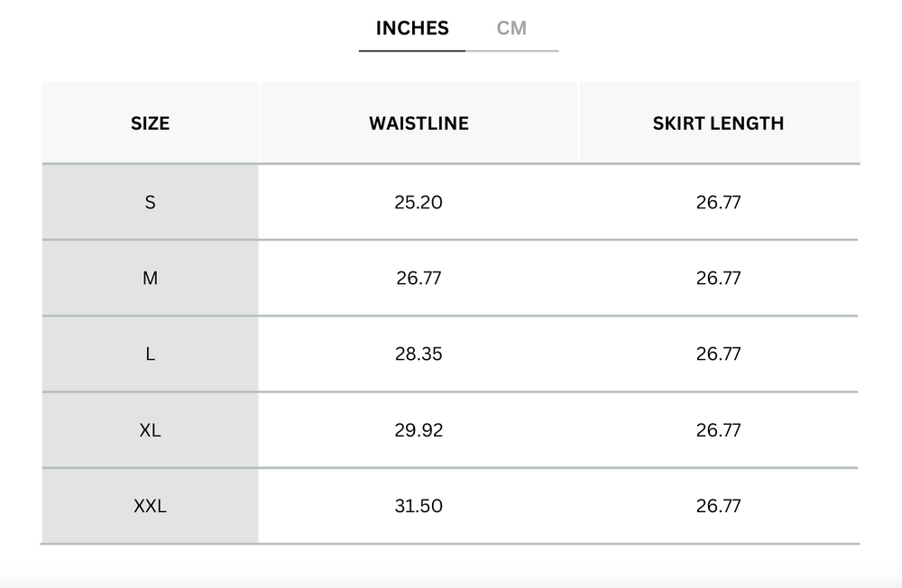This screenshot has height=588, width=902.
Task: Select the XXL size row label
Action: (150, 506)
